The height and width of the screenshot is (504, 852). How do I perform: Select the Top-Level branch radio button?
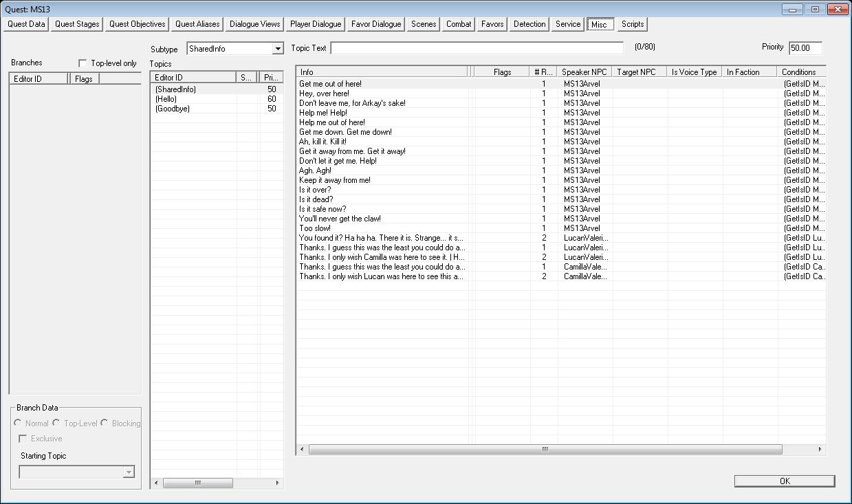pyautogui.click(x=56, y=424)
